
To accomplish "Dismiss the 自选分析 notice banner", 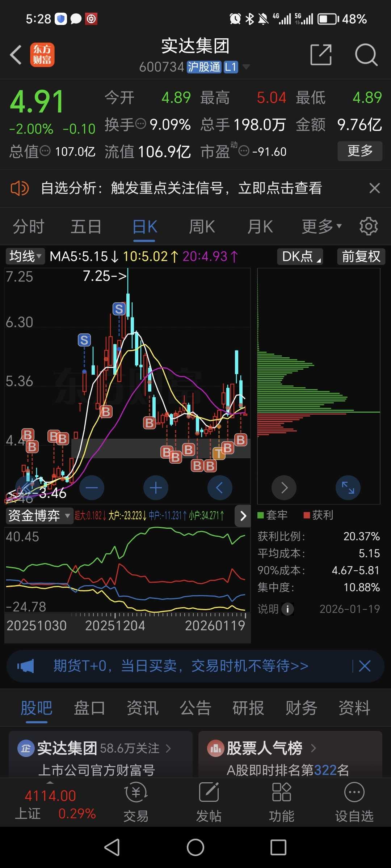I will coord(375,188).
